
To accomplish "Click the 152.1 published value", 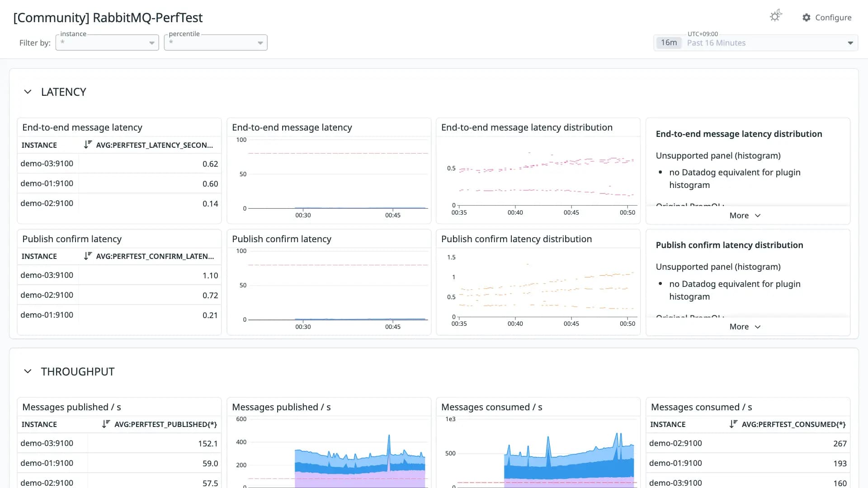I will tap(208, 444).
